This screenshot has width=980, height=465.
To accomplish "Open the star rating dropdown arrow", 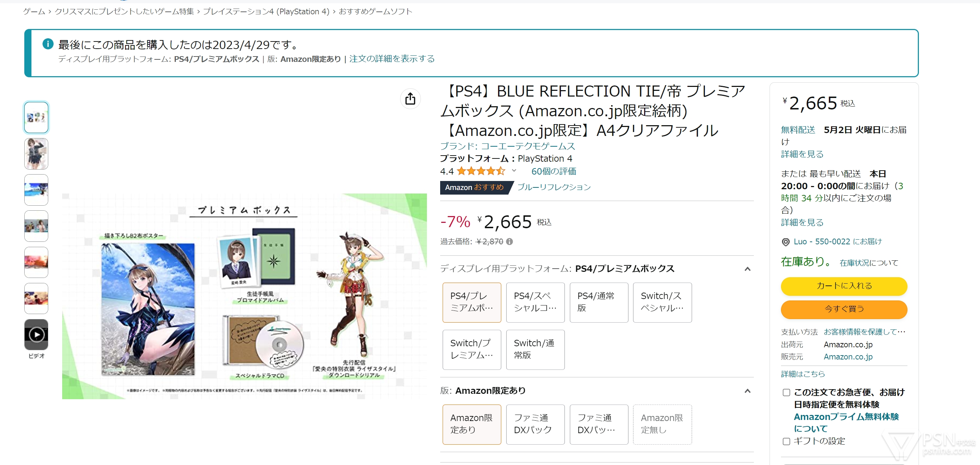I will tap(514, 171).
